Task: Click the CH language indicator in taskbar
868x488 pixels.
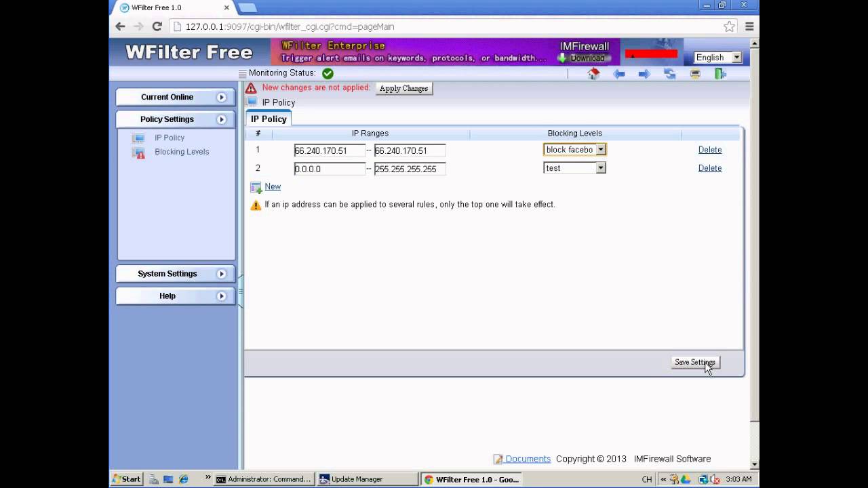Action: [x=647, y=479]
